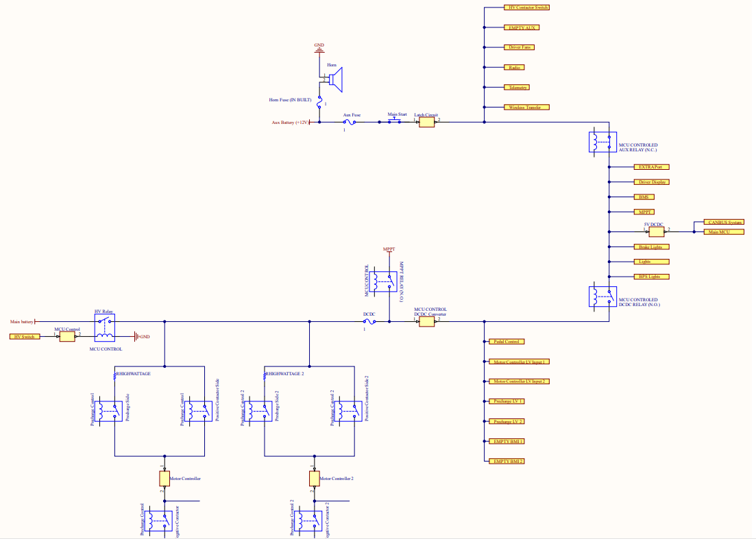This screenshot has height=541, width=756.
Task: Click the Aux Battery (+12V) label
Action: point(290,123)
